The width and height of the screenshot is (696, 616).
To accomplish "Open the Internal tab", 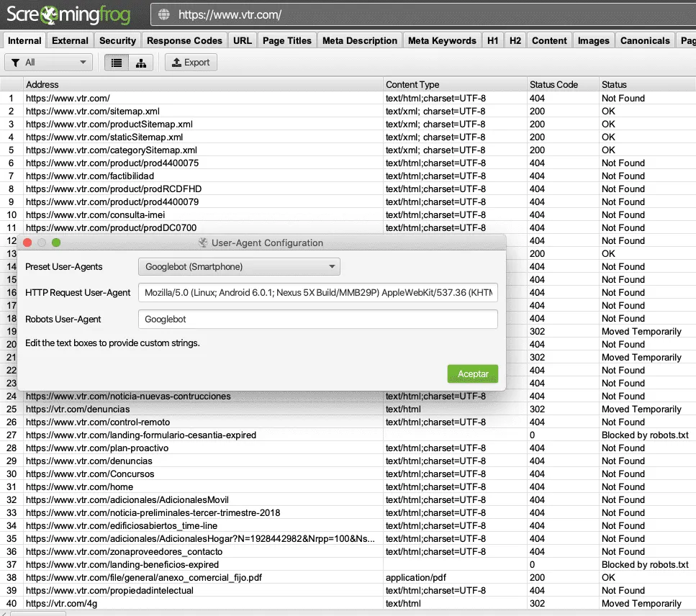I will pyautogui.click(x=24, y=40).
